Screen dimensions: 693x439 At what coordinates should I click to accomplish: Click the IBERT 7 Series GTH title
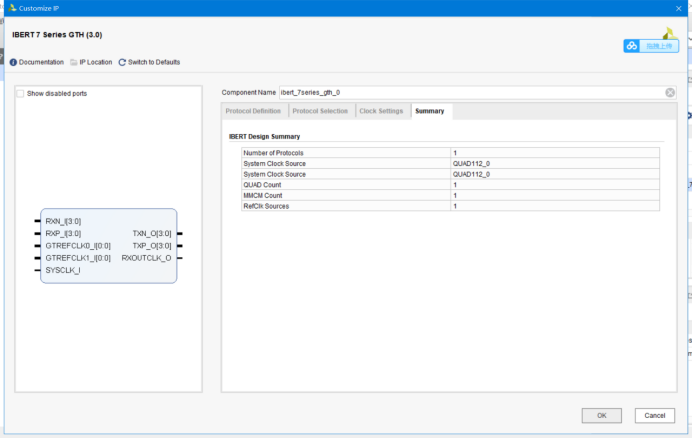coord(57,35)
